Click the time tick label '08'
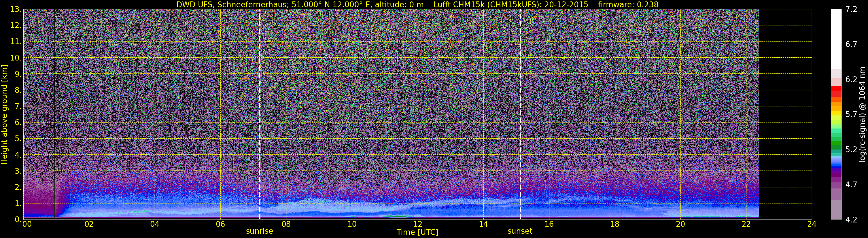Viewport: 868px width, 238px height. click(x=286, y=224)
